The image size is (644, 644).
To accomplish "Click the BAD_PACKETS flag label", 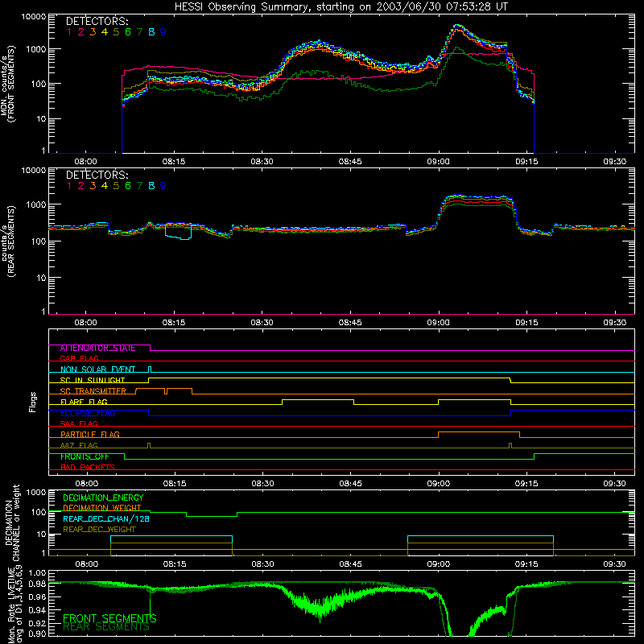I will tap(88, 467).
